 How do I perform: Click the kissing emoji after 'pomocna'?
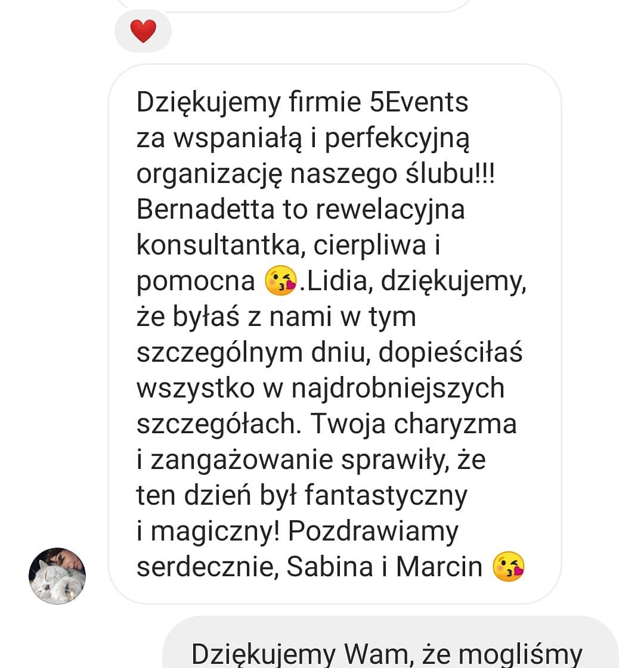(x=280, y=281)
